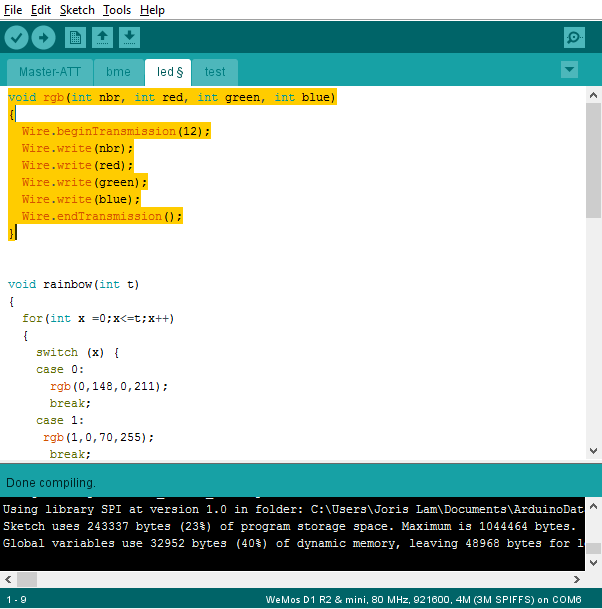
Task: Click the horizontal scroll right arrow
Action: (577, 579)
